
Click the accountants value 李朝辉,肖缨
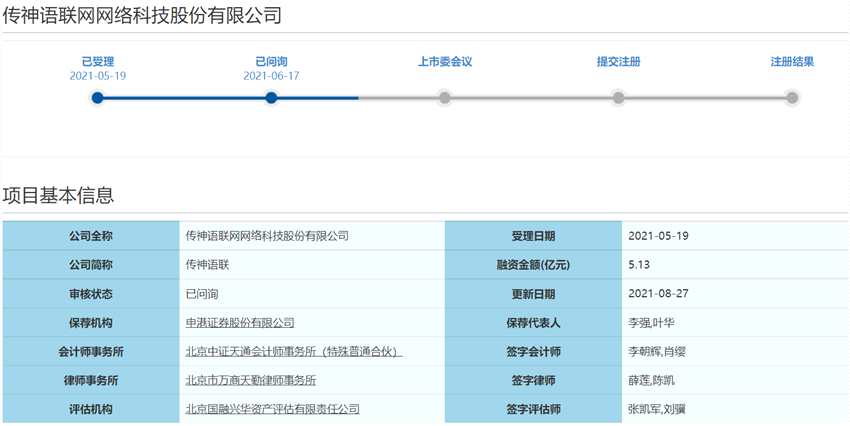657,352
